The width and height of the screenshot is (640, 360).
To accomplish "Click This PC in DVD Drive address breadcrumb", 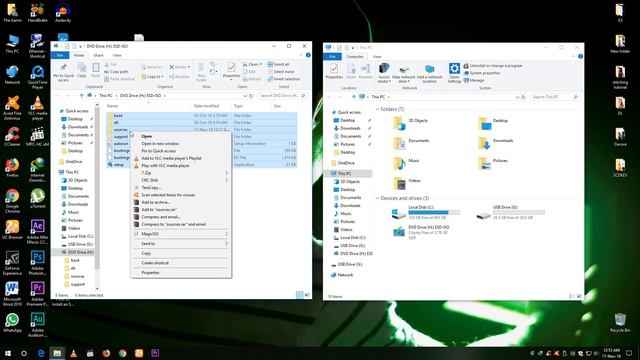I will pyautogui.click(x=106, y=96).
